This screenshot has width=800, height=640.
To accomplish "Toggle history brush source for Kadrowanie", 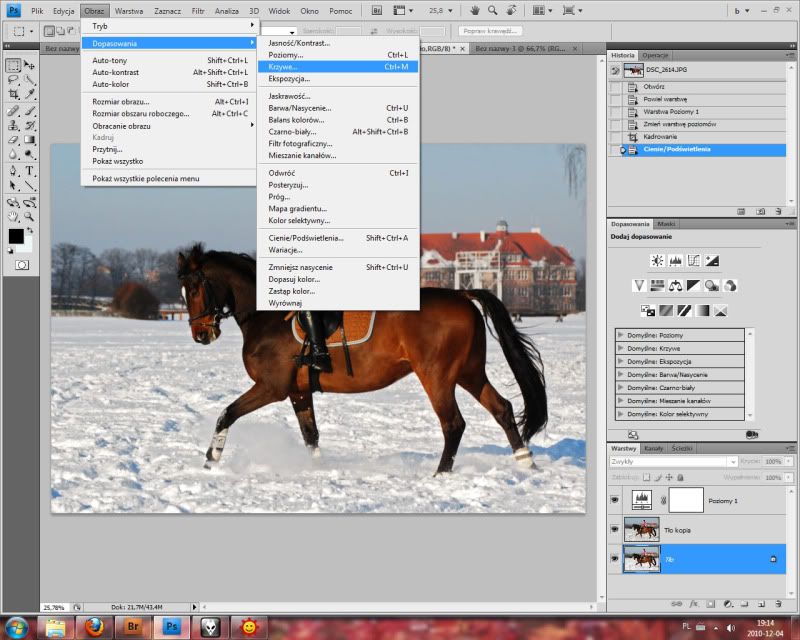I will coord(615,137).
